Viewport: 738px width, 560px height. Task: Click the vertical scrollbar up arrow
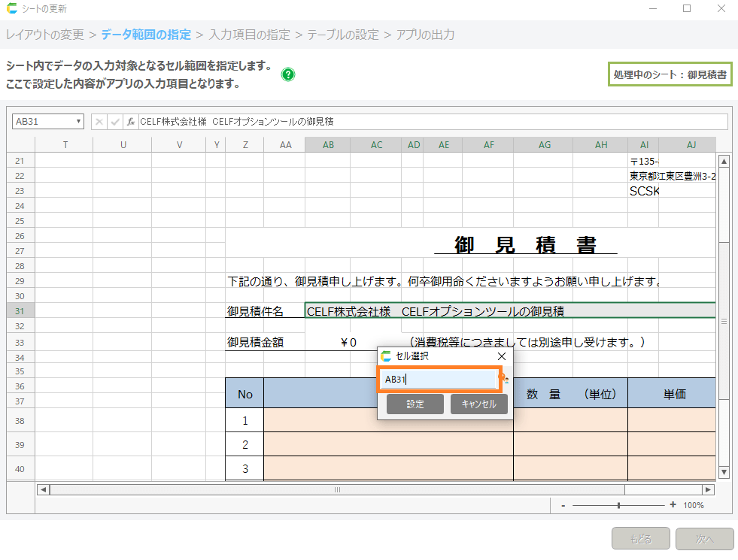pyautogui.click(x=724, y=161)
